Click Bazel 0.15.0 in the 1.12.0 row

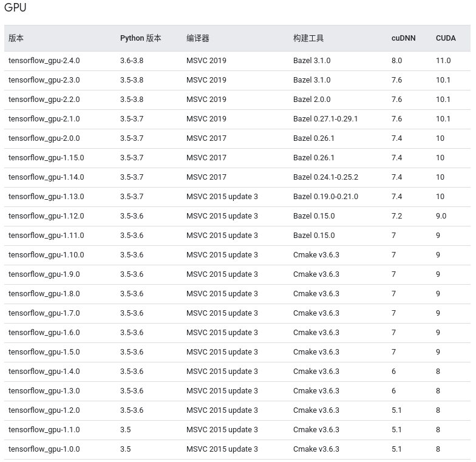tap(314, 216)
